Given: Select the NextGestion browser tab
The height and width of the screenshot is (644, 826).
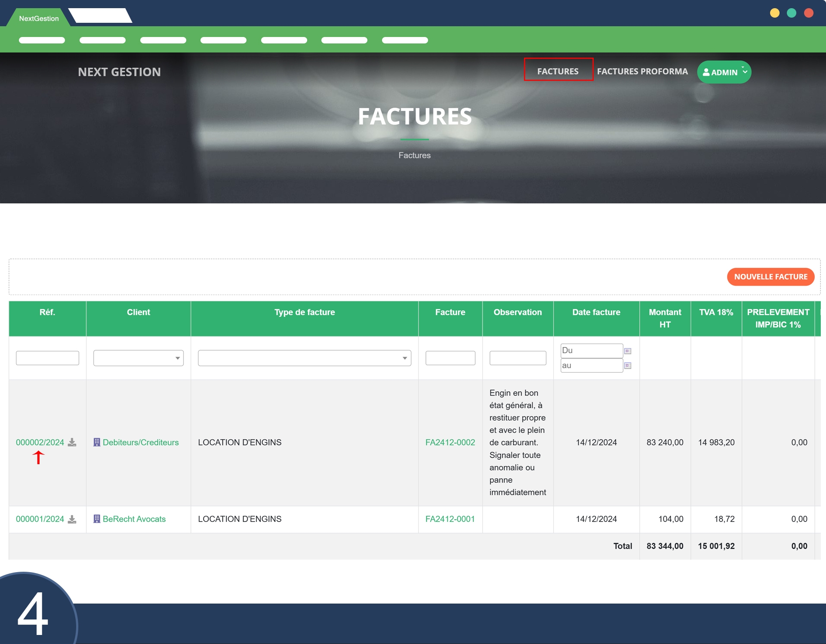Looking at the screenshot, I should click(x=39, y=18).
